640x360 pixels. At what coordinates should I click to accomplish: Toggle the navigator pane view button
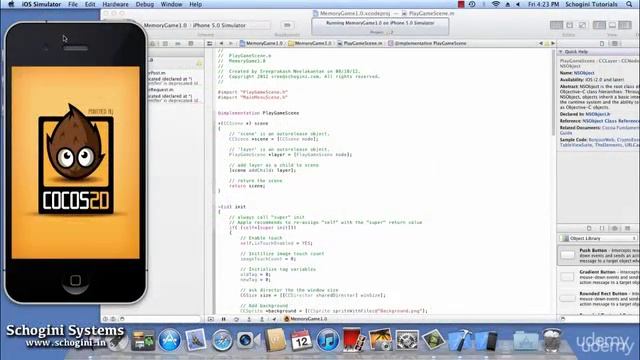[599, 25]
